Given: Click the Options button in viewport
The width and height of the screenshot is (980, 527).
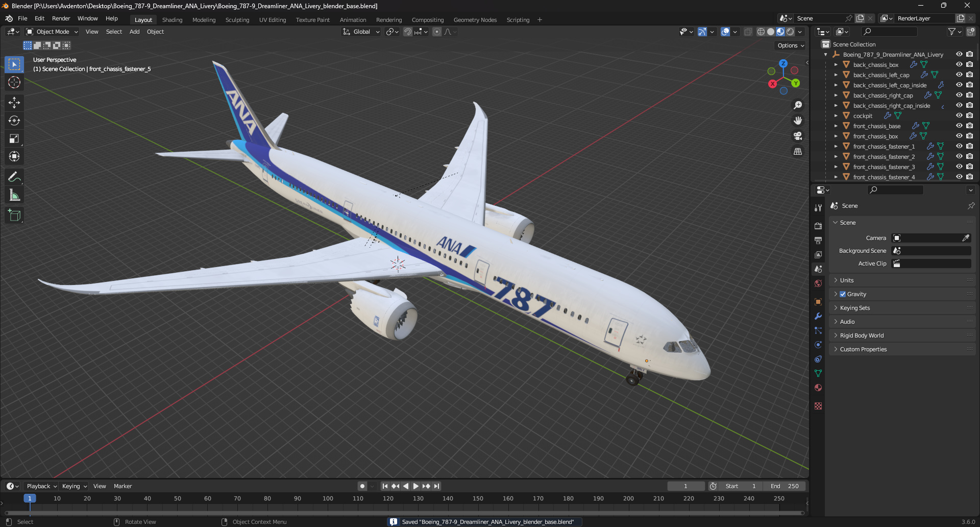Looking at the screenshot, I should [791, 45].
